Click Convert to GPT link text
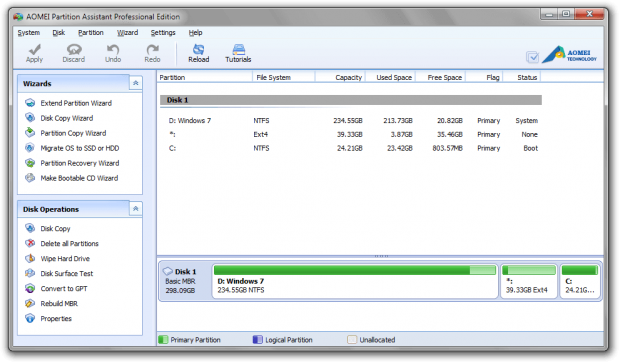Viewport: 620px width, 363px height. pos(64,288)
